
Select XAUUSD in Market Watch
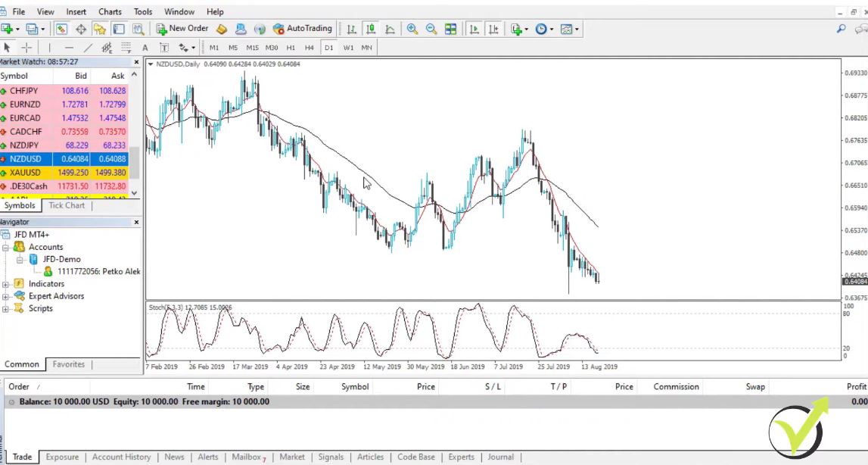(25, 173)
